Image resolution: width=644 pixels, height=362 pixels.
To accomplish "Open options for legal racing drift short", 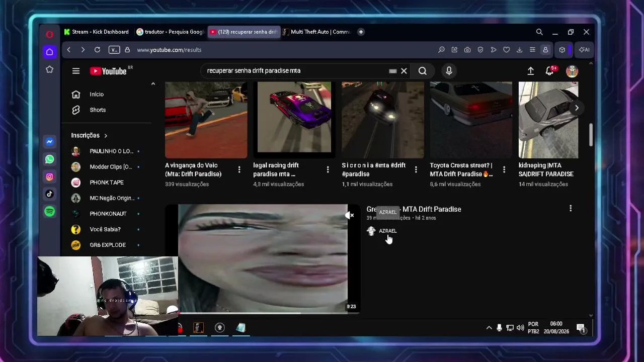I will 328,170.
